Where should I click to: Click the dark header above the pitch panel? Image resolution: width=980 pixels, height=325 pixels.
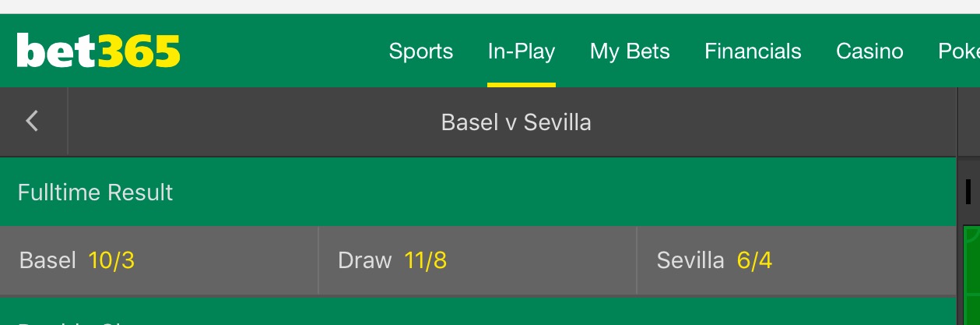click(969, 122)
